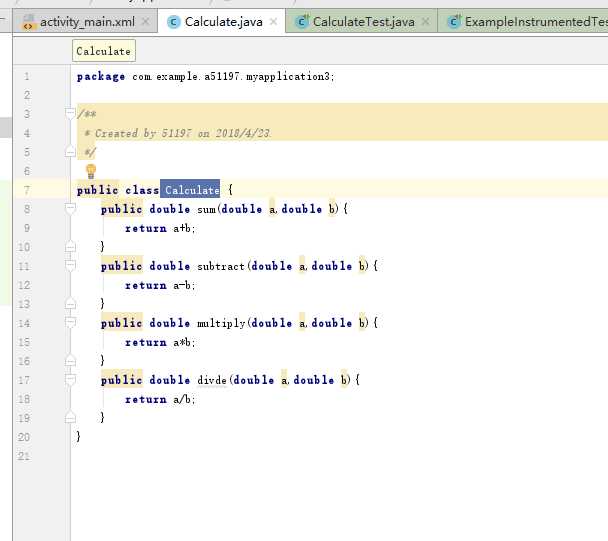608x541 pixels.
Task: Click the subtract method name
Action: coord(221,266)
